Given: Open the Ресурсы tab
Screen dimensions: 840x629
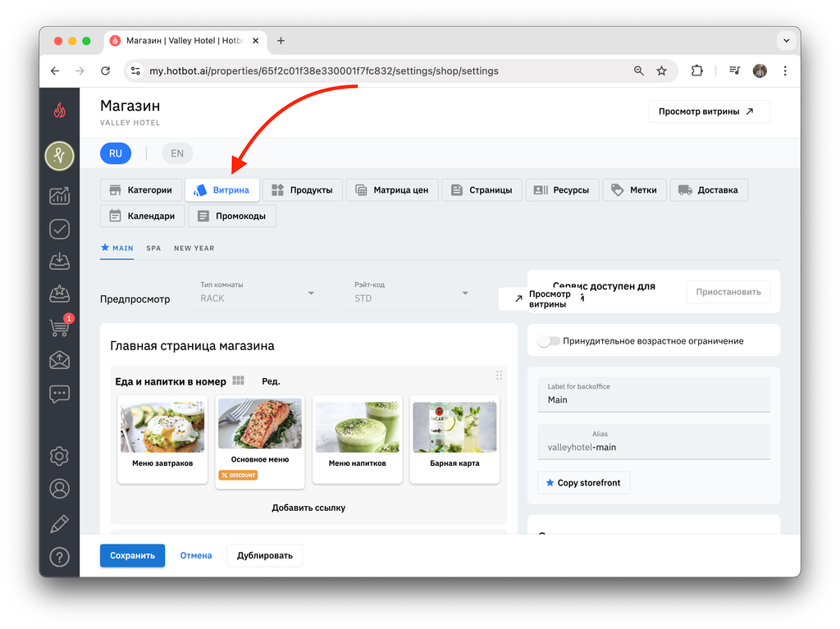Looking at the screenshot, I should click(562, 190).
